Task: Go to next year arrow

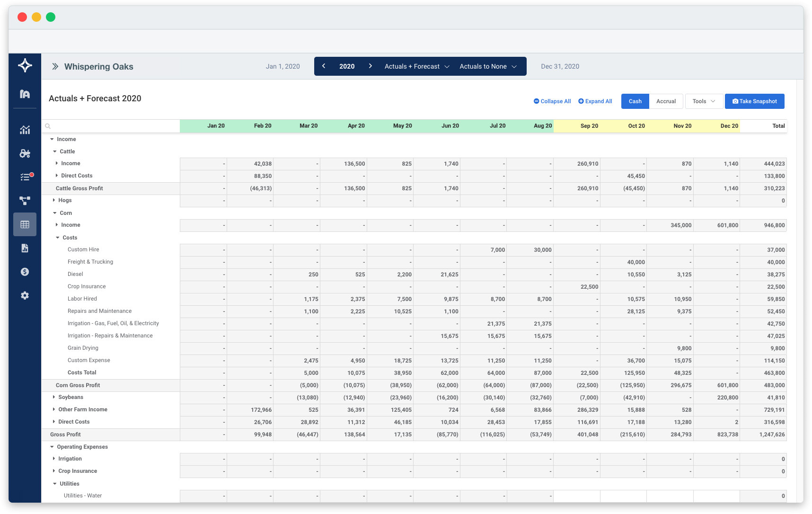Action: (x=370, y=66)
